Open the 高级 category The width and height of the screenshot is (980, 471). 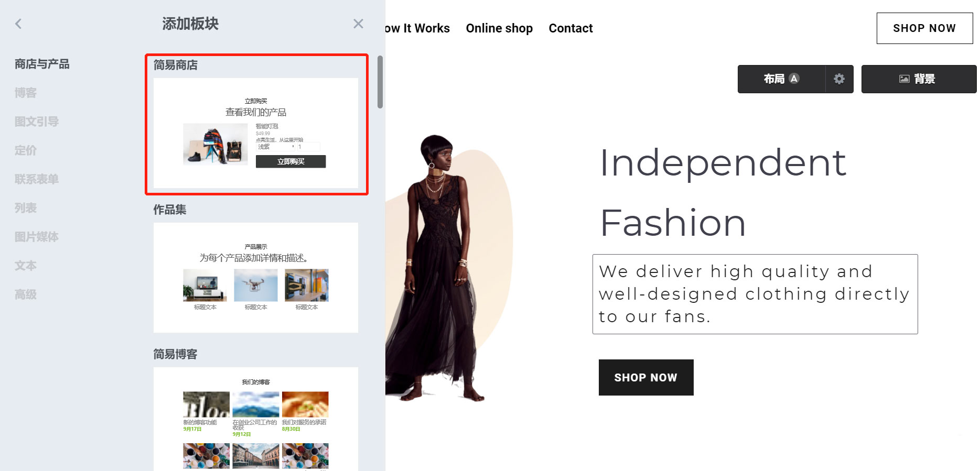26,294
